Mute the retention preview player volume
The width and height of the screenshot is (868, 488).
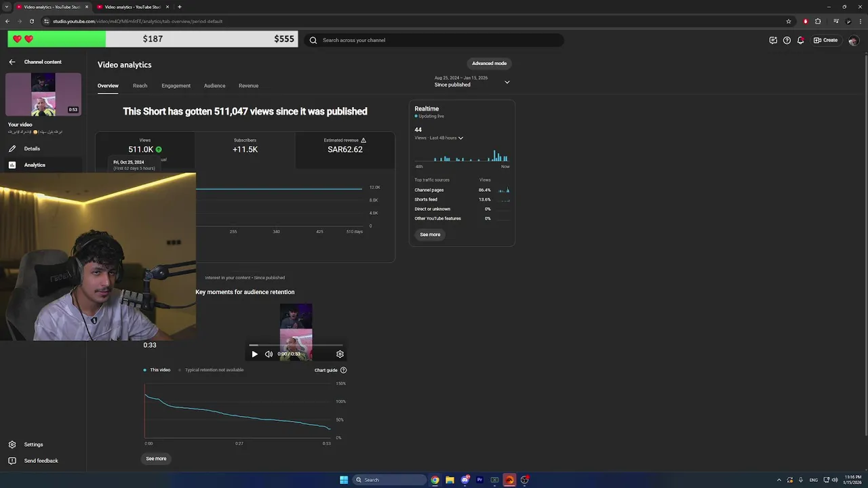point(269,354)
